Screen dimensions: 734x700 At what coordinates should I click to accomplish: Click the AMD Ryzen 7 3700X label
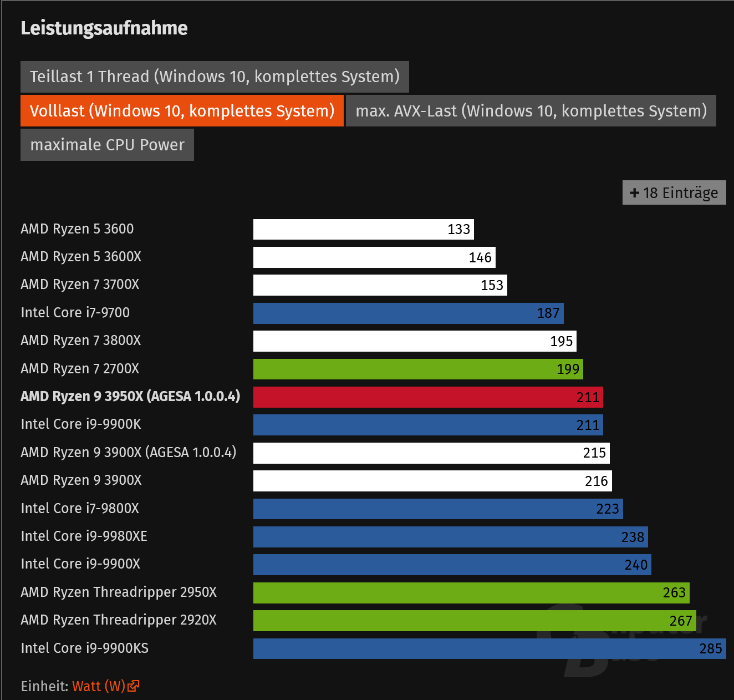click(x=80, y=285)
